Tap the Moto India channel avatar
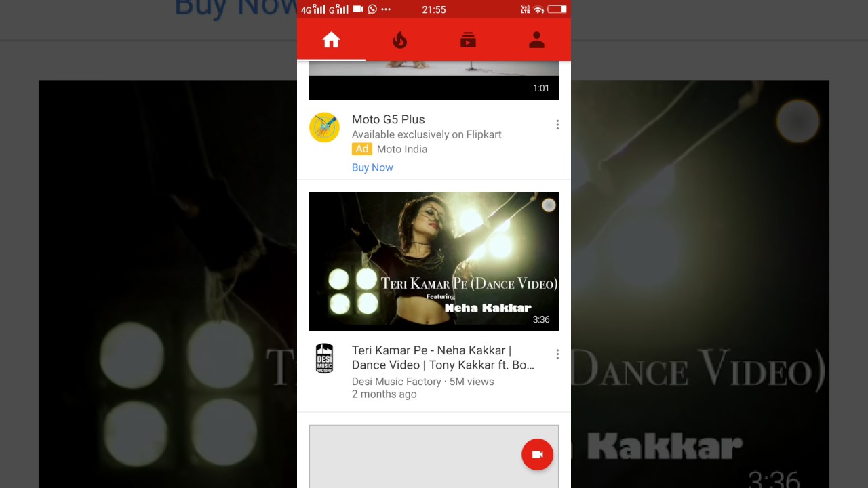The height and width of the screenshot is (488, 868). [324, 127]
